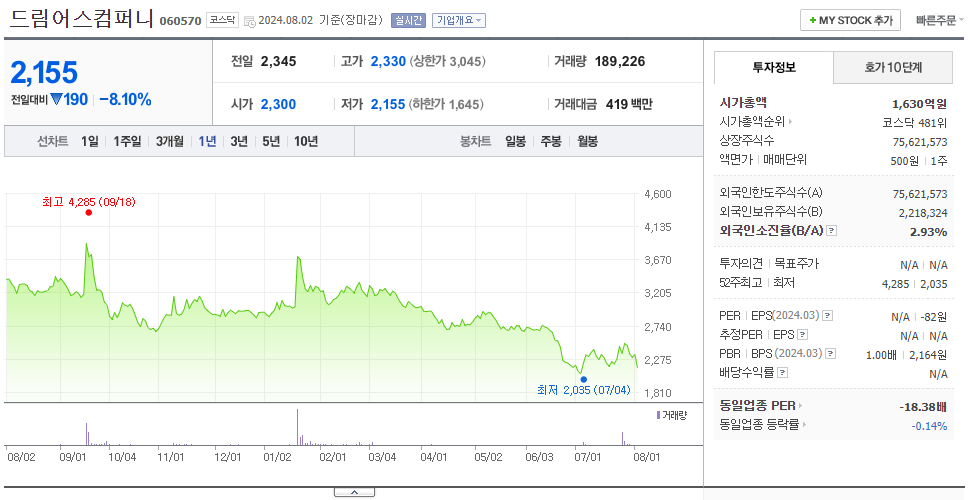Click the -8.10% change rate

coord(125,99)
